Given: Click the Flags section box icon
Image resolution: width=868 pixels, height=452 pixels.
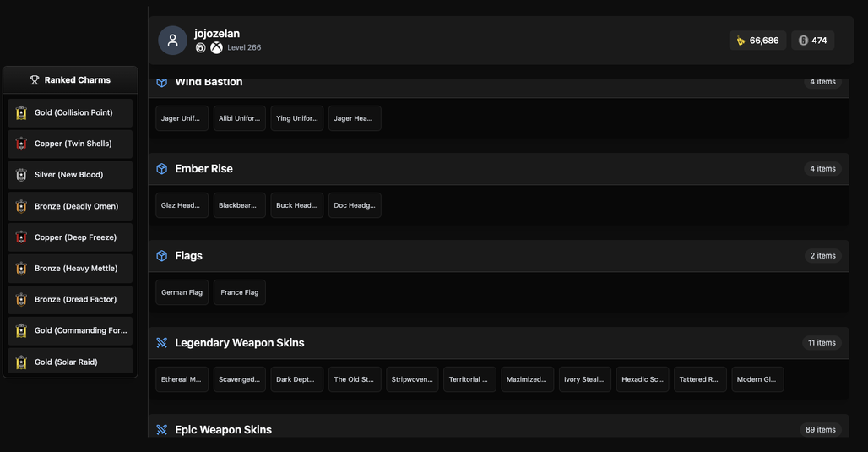Looking at the screenshot, I should [x=161, y=255].
